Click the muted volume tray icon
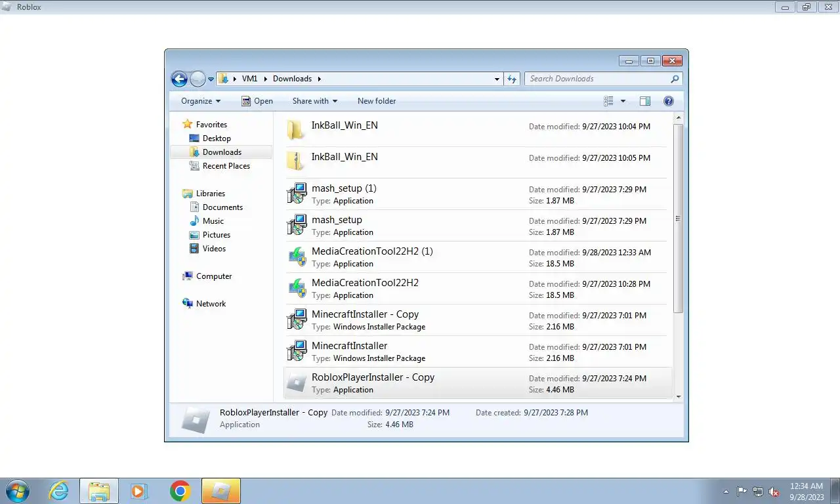 tap(774, 492)
